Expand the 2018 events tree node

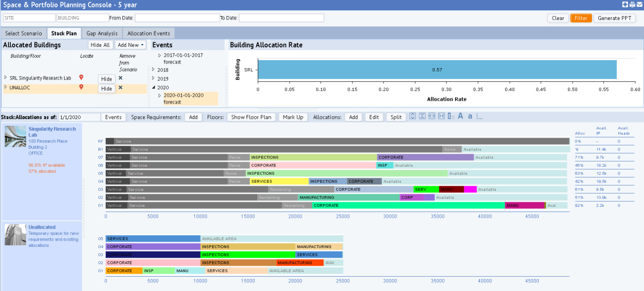[154, 69]
